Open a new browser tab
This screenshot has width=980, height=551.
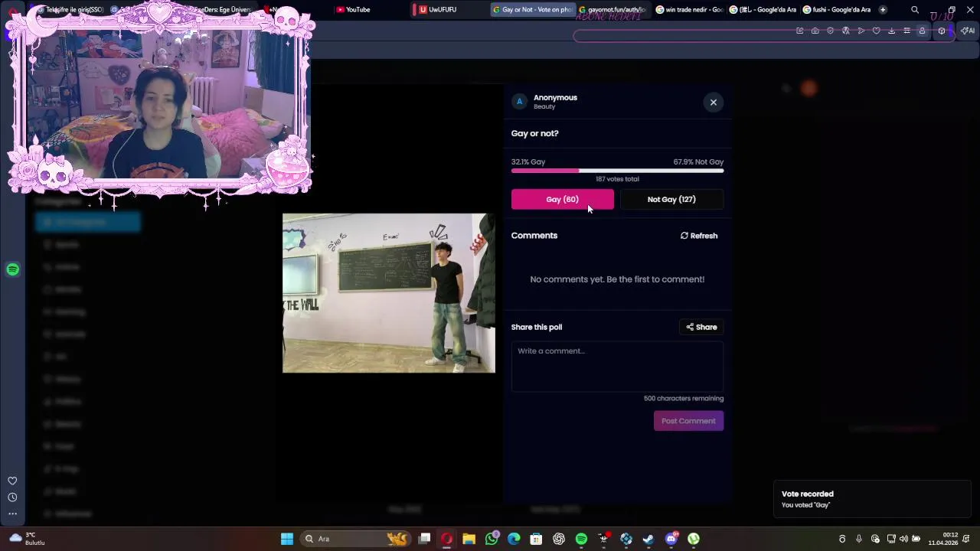(883, 10)
